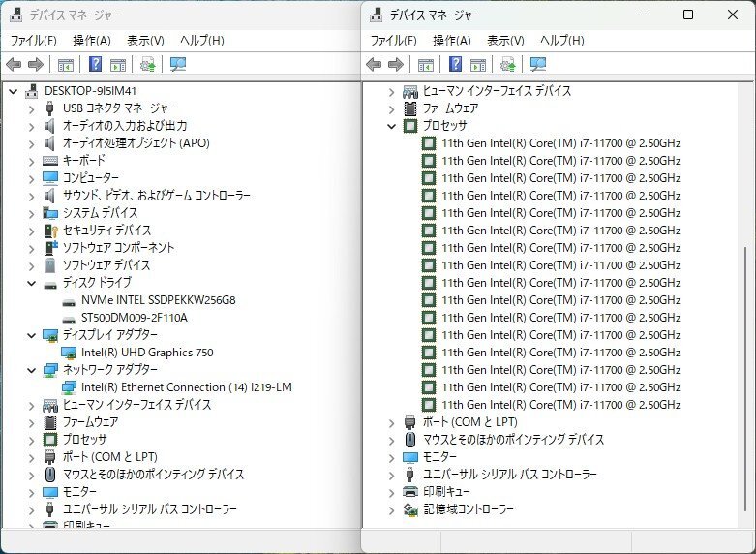
Task: Open 操作(A) menu in right window
Action: [x=452, y=40]
